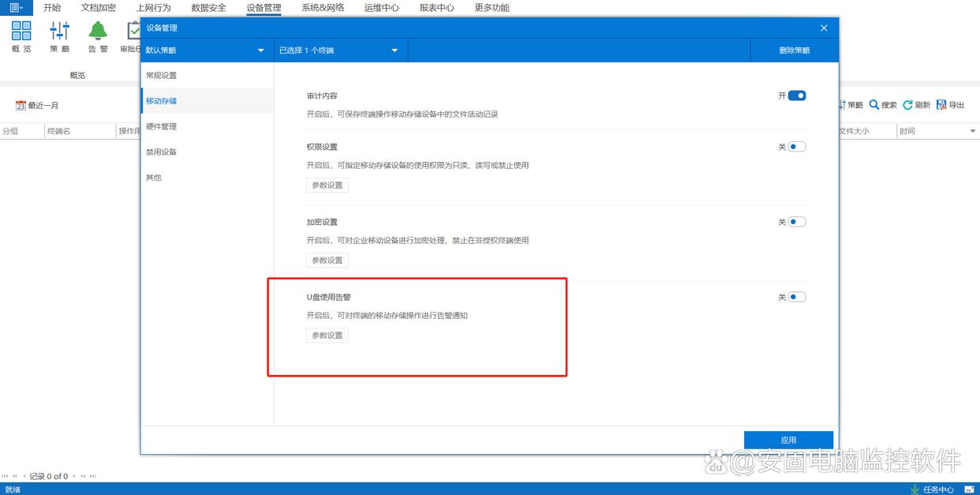Screen dimensions: 980x495
Task: Select 移动存储 in the dialog sidebar
Action: click(208, 101)
